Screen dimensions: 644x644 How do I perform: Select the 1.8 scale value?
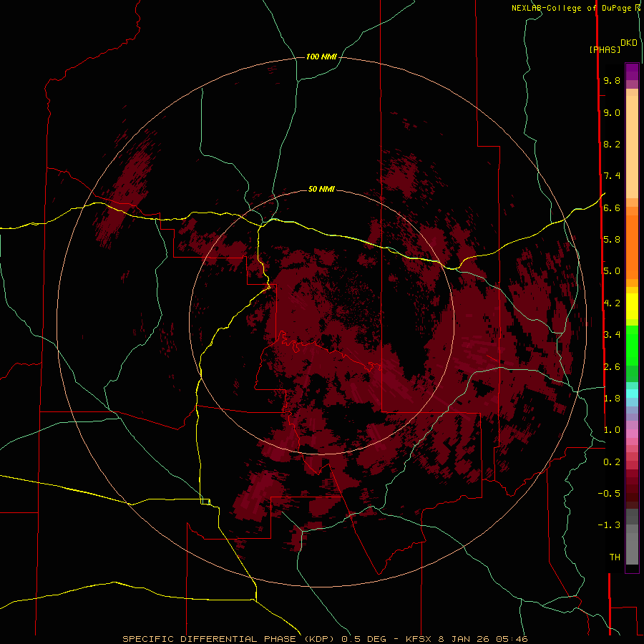tap(612, 399)
